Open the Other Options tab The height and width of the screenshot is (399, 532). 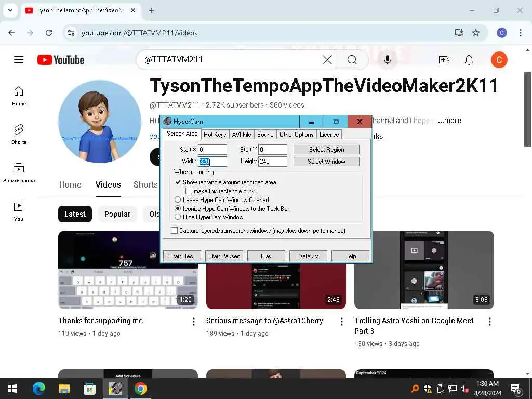[x=296, y=135]
